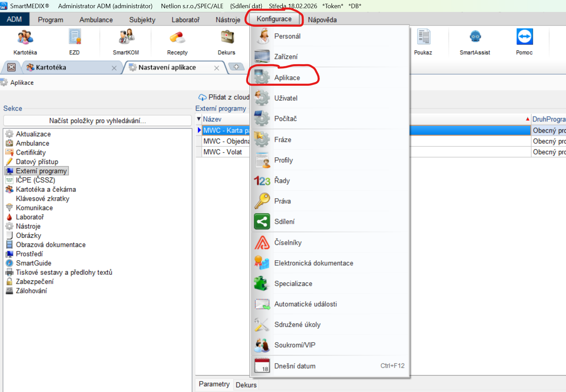Switch to the Kartotéka tab
This screenshot has height=392, width=566.
[51, 67]
